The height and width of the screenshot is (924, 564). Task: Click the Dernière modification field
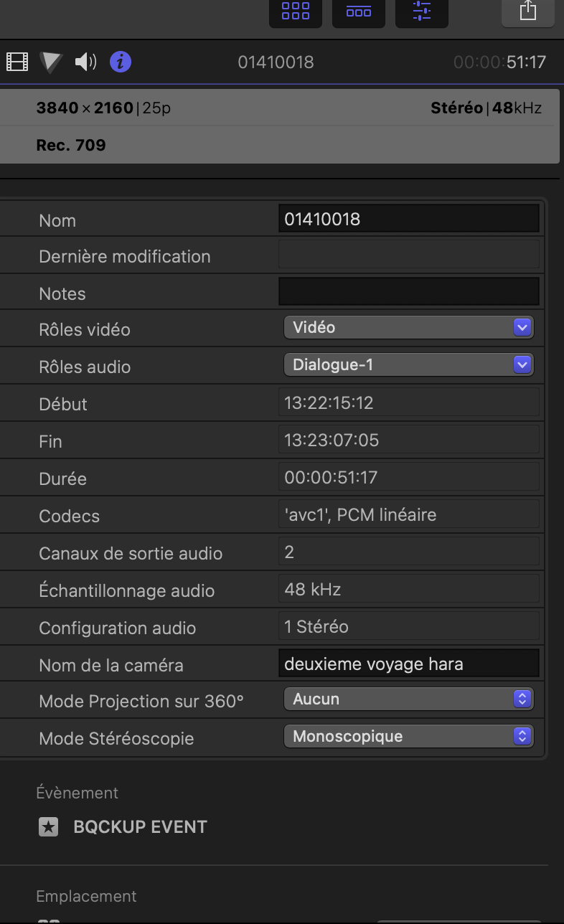[x=408, y=255]
